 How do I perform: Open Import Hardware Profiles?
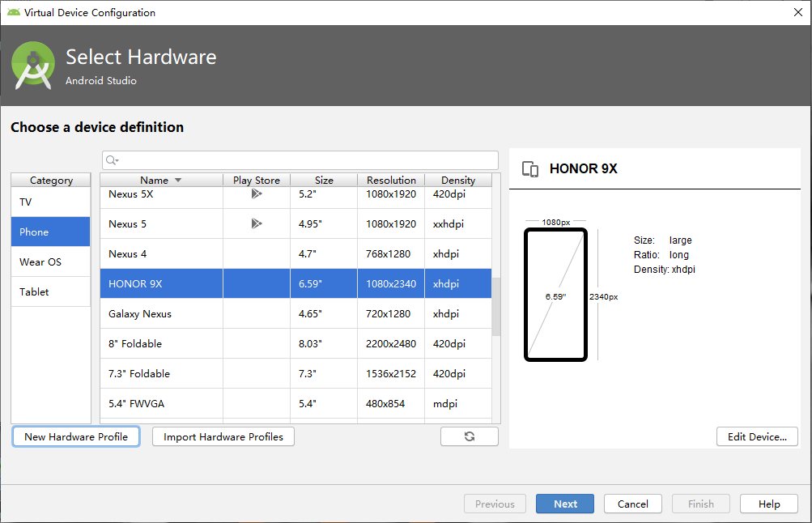coord(223,436)
